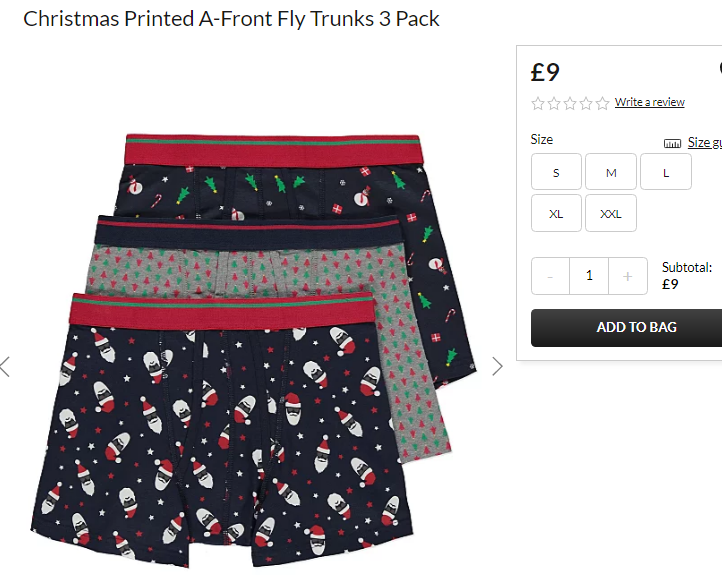Click the first rating star

click(538, 103)
